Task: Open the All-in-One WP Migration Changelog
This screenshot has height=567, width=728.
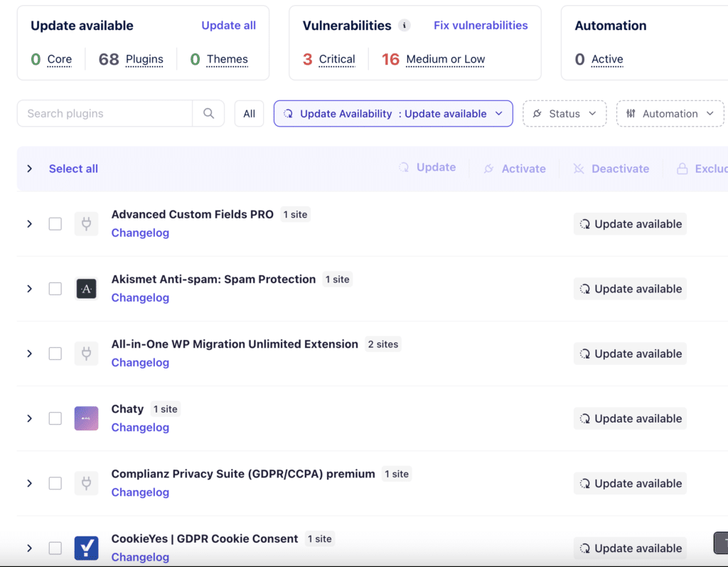Action: click(x=140, y=363)
